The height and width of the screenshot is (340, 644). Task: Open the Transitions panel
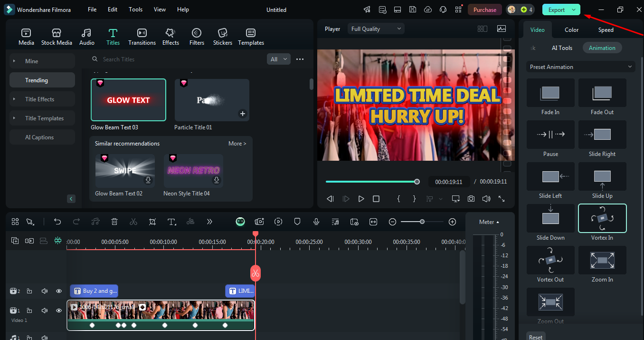coord(142,37)
